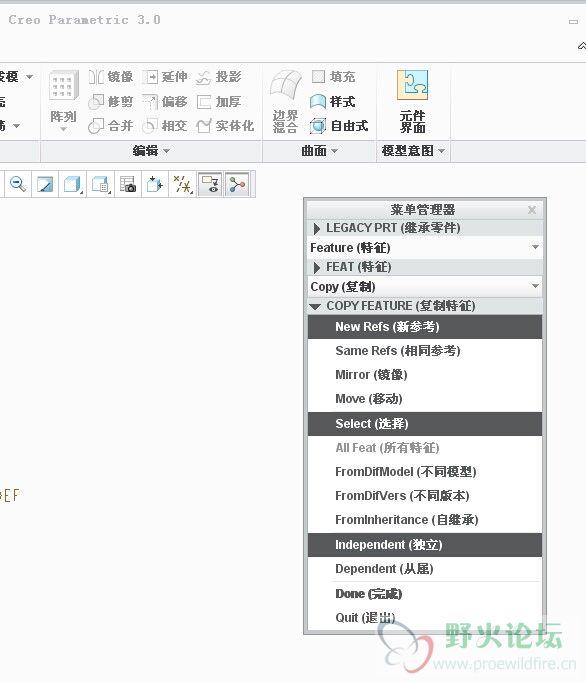Select the 实体化 (Solidify) tool
The height and width of the screenshot is (682, 586).
coord(225,126)
